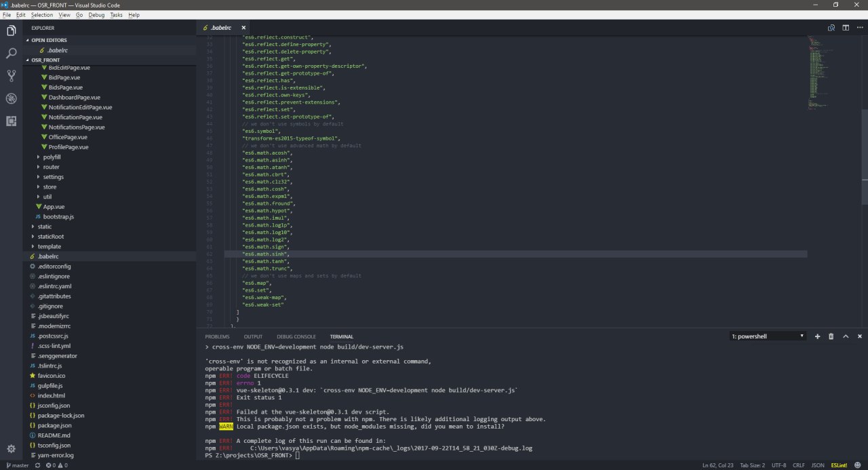
Task: Click the code minimap
Action: pyautogui.click(x=822, y=71)
